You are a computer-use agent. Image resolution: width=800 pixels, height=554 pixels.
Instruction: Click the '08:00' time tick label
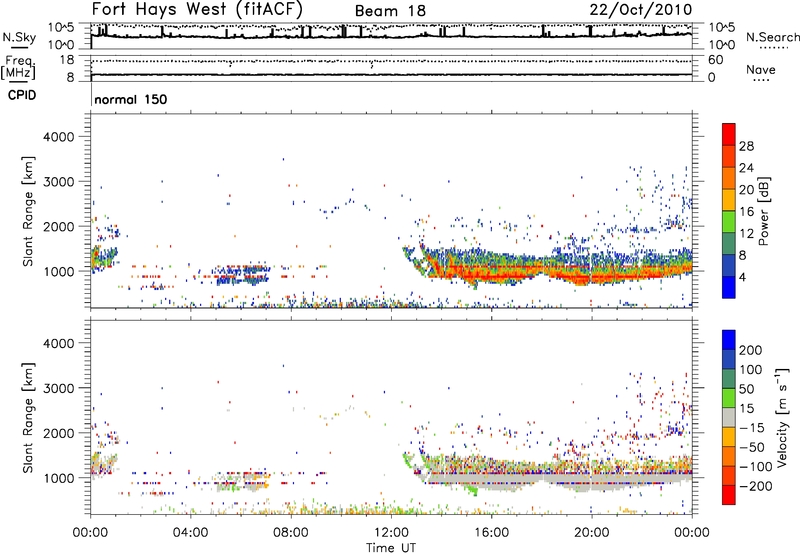(x=291, y=533)
